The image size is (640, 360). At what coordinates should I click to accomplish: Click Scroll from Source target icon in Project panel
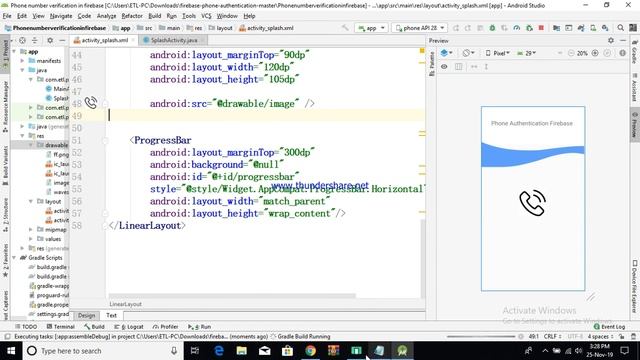pos(22,40)
